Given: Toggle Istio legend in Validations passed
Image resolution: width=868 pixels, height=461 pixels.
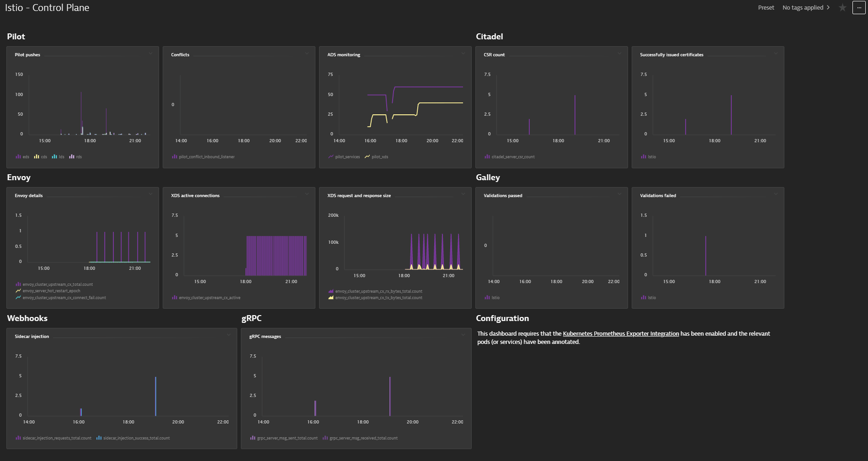Looking at the screenshot, I should pyautogui.click(x=492, y=298).
